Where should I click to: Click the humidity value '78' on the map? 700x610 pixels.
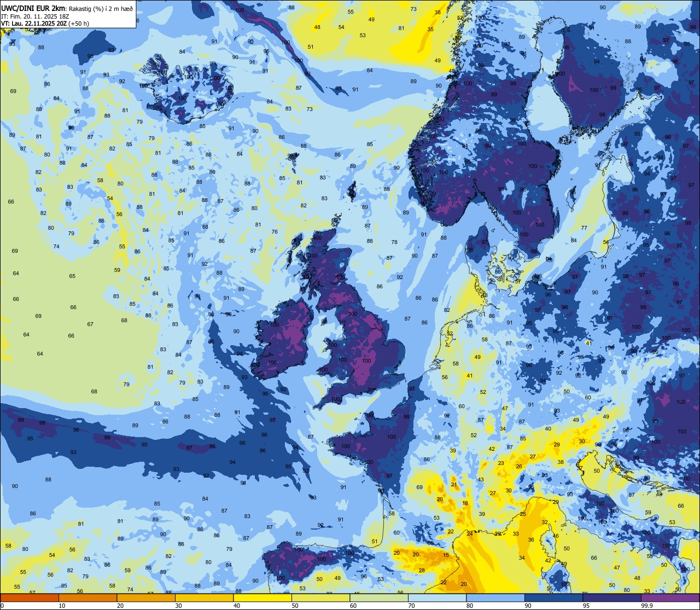pyautogui.click(x=394, y=242)
